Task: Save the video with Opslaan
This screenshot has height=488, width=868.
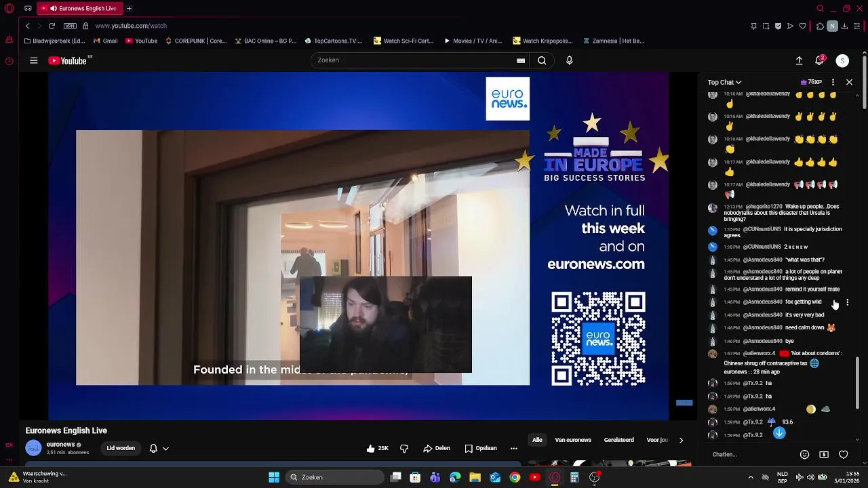Action: tap(481, 448)
